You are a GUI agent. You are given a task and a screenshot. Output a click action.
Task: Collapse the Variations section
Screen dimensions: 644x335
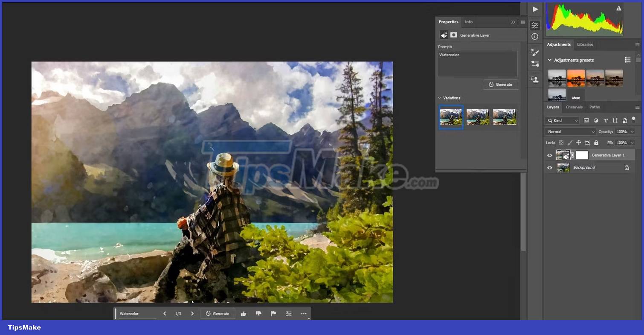440,98
